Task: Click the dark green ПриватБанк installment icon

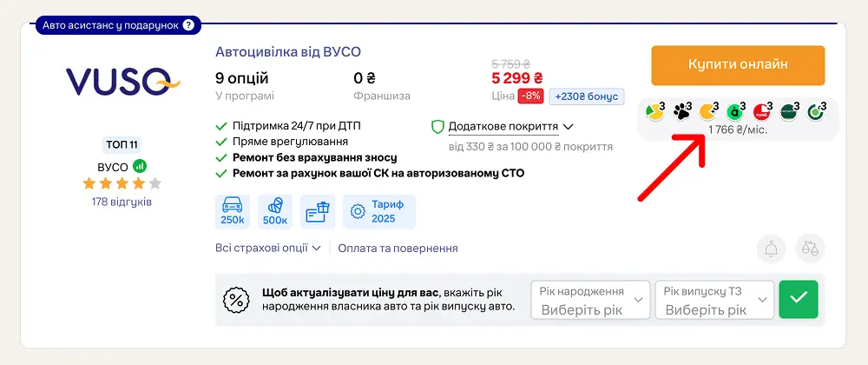Action: (789, 112)
